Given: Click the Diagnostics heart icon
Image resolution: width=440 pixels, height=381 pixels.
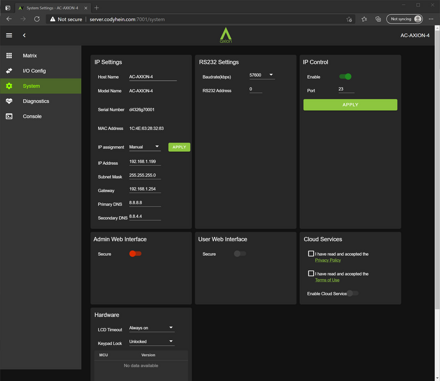Looking at the screenshot, I should (x=9, y=101).
